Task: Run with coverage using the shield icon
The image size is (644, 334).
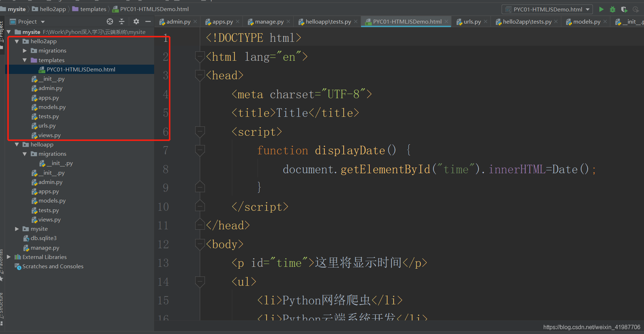Action: 624,9
